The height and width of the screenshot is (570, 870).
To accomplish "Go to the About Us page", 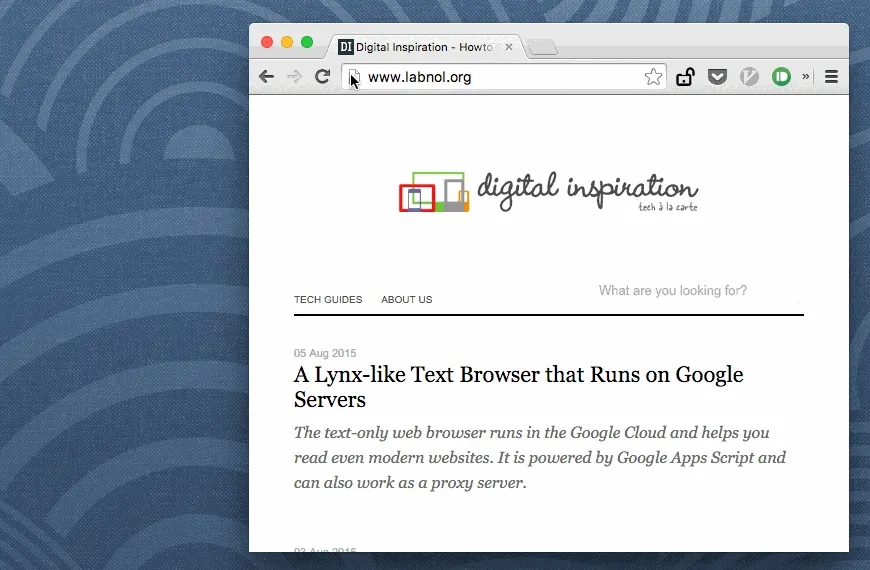I will click(406, 300).
